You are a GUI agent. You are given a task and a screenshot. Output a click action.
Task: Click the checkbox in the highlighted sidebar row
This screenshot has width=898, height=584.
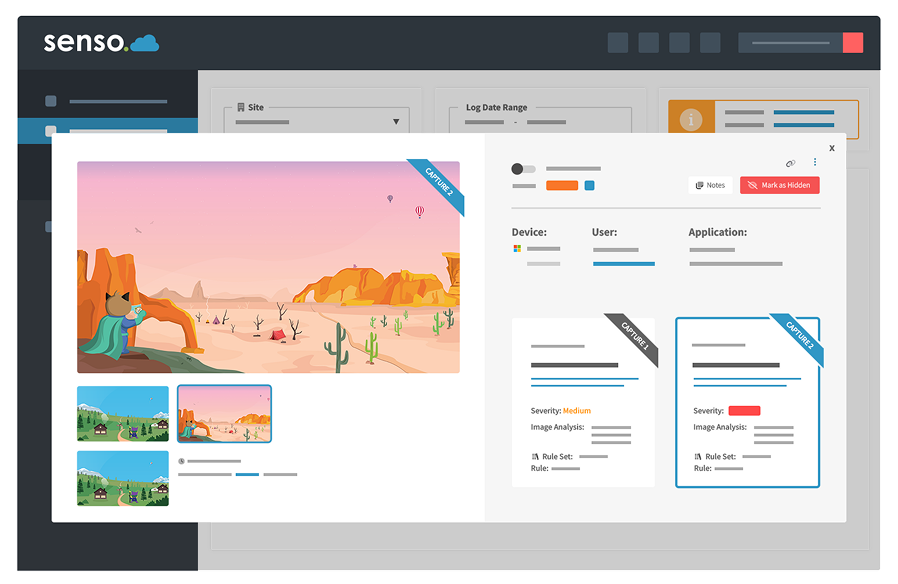51,131
